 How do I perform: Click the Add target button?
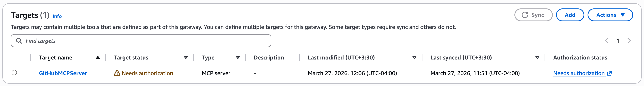pyautogui.click(x=570, y=15)
